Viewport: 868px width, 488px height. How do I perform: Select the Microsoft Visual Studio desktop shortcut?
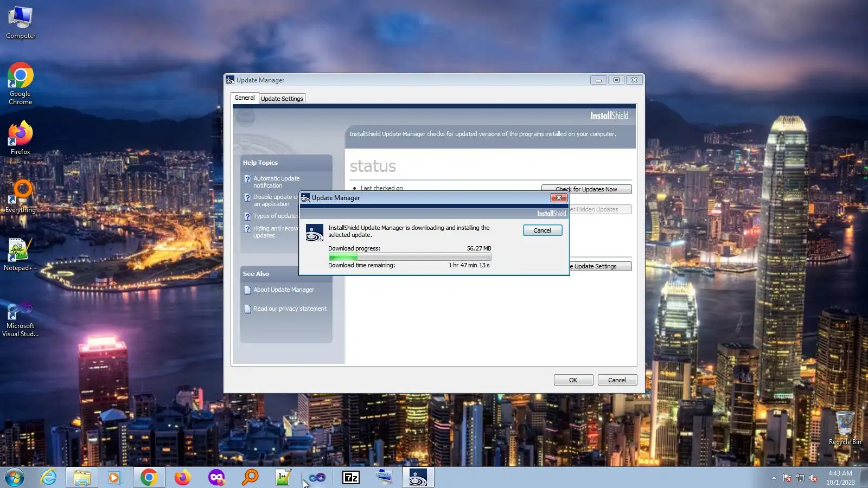[21, 320]
